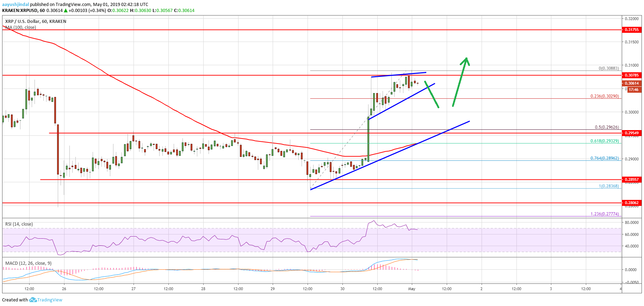Image resolution: width=644 pixels, height=306 pixels.
Task: Select the 0.31755 red price label
Action: point(632,30)
